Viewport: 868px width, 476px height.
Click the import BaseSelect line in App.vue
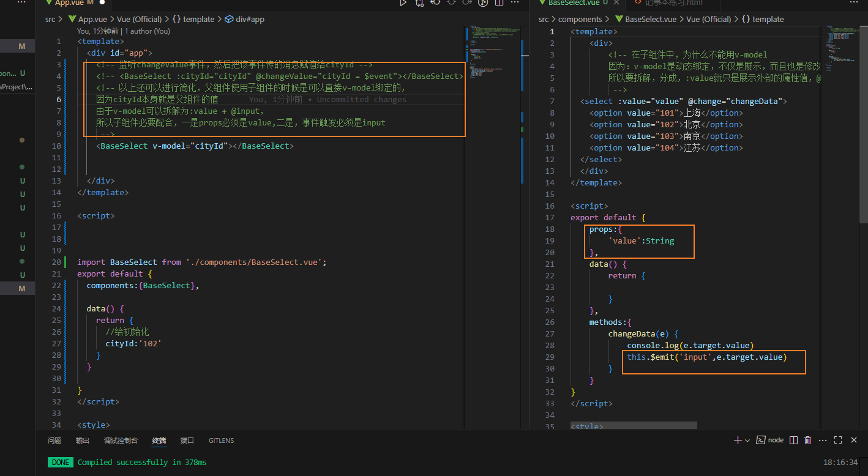coord(202,262)
